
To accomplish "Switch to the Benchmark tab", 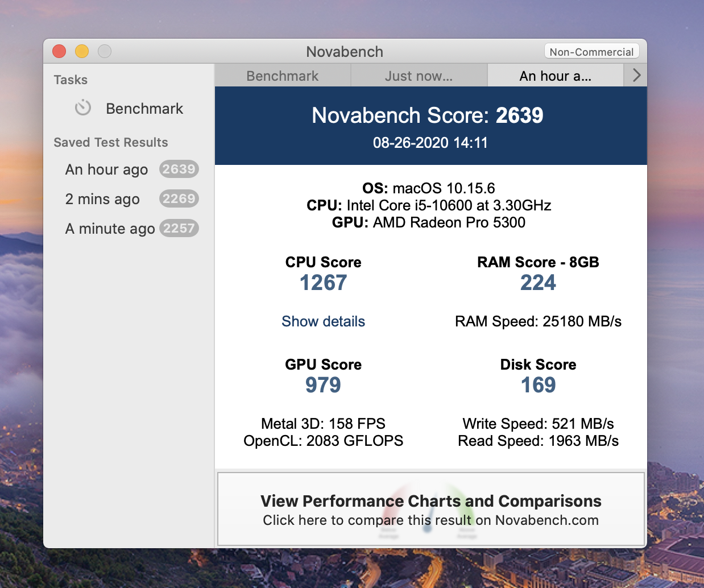I will click(x=283, y=76).
